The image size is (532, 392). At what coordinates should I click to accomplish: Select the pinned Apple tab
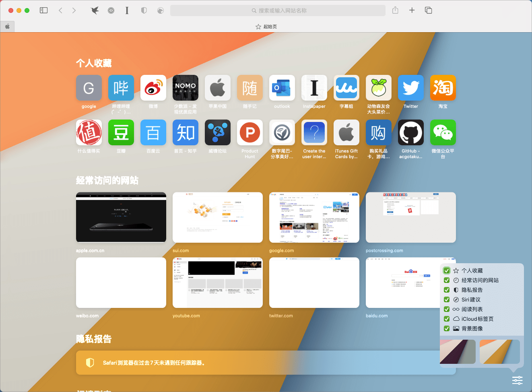click(x=7, y=27)
